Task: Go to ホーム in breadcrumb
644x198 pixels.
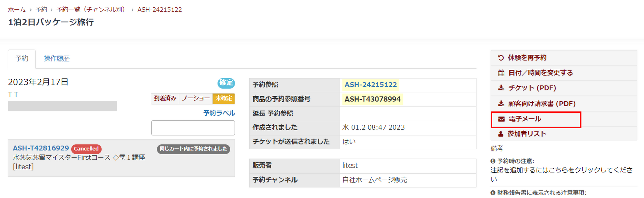Action: tap(17, 10)
